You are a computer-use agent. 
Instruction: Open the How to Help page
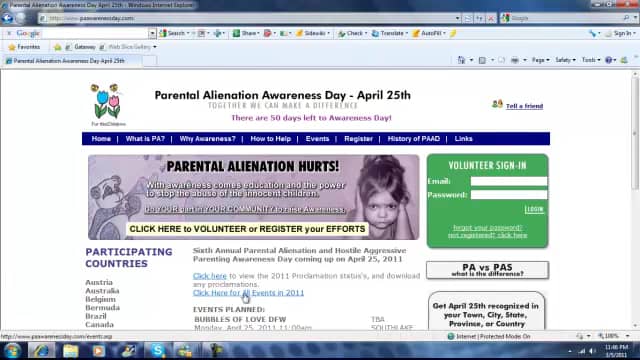(x=271, y=139)
